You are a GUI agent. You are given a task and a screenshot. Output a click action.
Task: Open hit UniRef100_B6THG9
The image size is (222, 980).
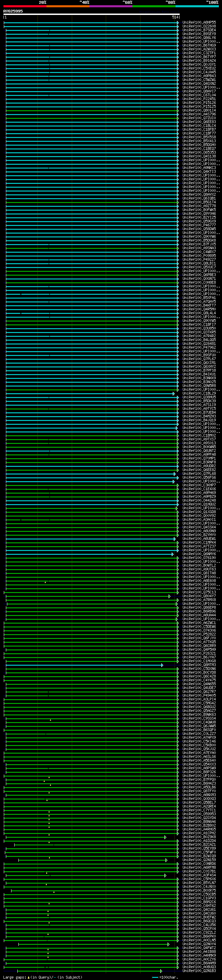(x=199, y=45)
